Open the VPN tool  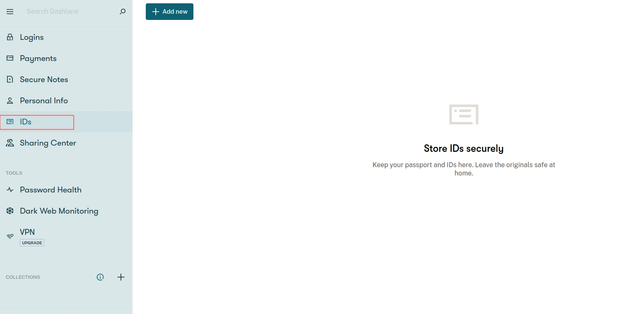pos(66,236)
